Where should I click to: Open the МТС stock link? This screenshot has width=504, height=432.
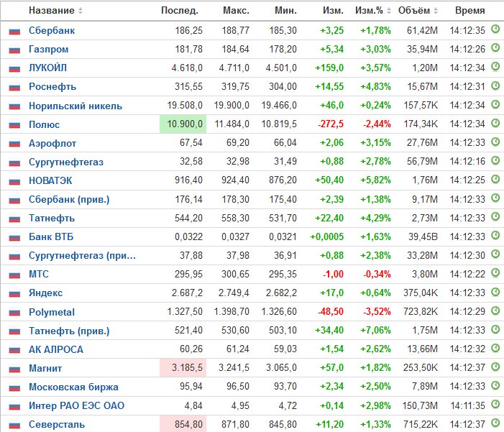coord(39,274)
